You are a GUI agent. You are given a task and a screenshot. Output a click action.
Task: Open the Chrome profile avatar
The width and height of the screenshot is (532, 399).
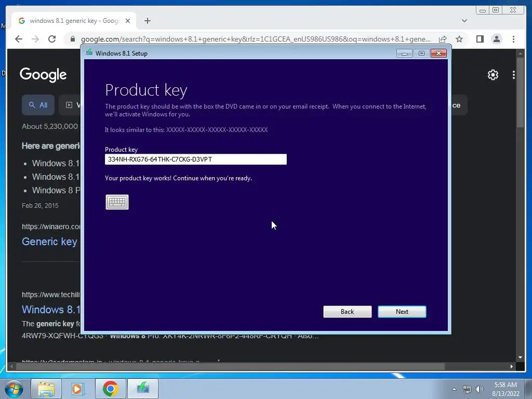tap(496, 39)
